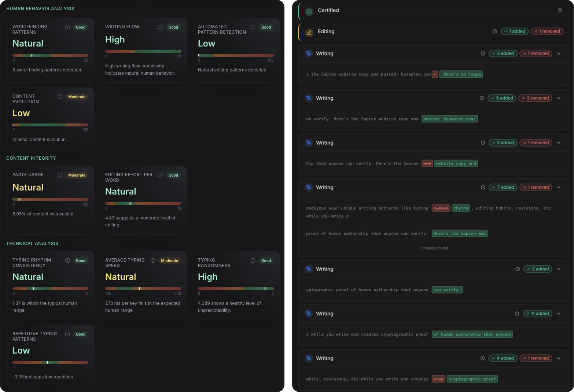Collapse the '11 added' Writing entry
Screen dimensions: 574x392
pyautogui.click(x=559, y=314)
